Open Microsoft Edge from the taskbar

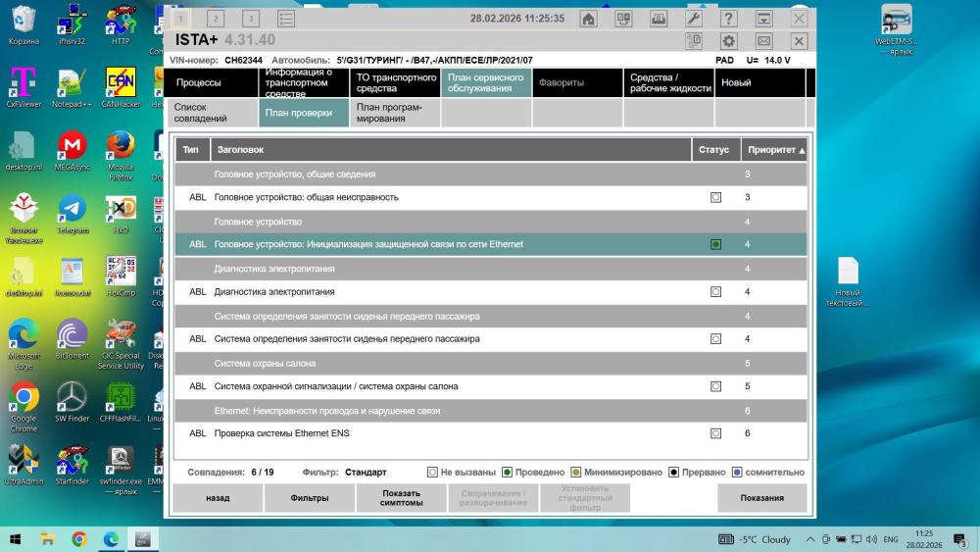[112, 539]
